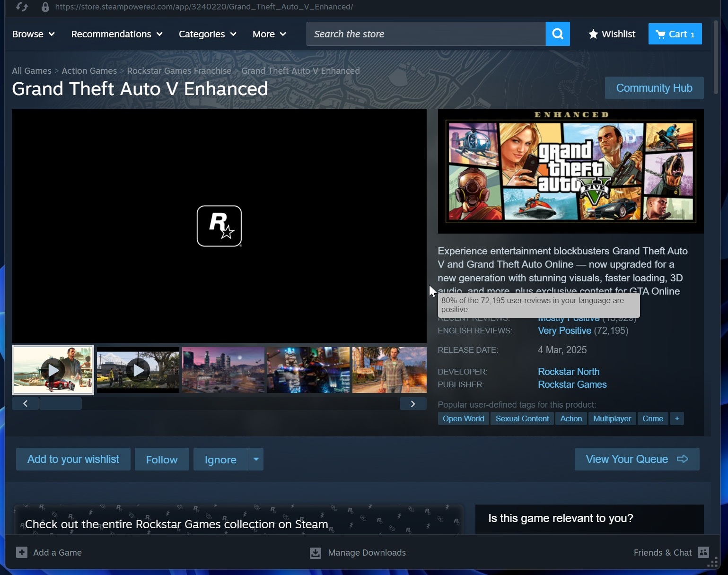
Task: Open publisher Rockstar Games page
Action: pos(572,384)
